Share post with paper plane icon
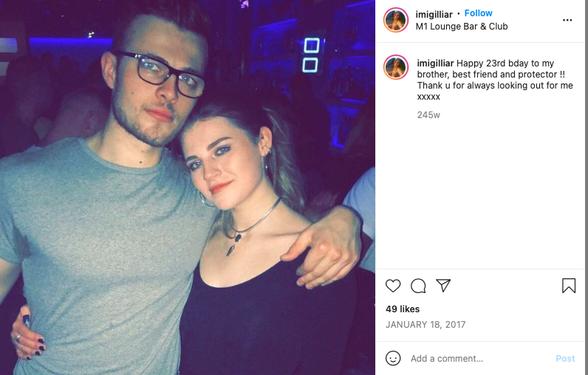Viewport: 588px width, 375px height. 443,286
